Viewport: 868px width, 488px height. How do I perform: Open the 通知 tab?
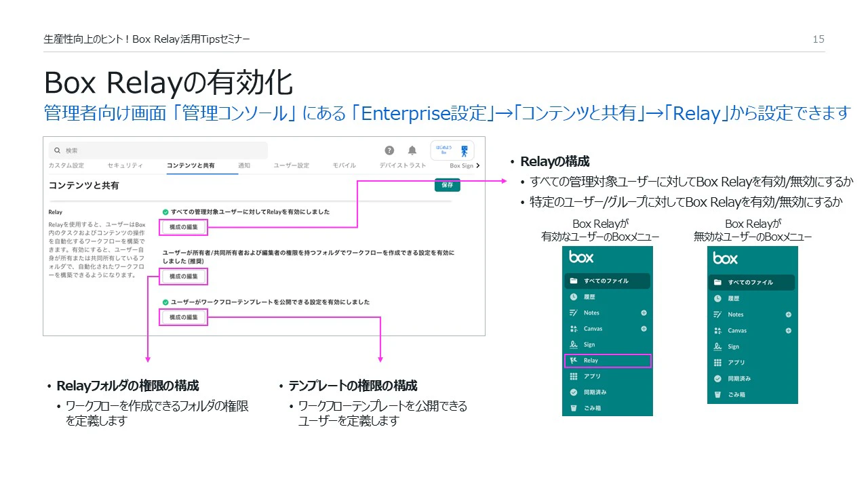coord(244,165)
